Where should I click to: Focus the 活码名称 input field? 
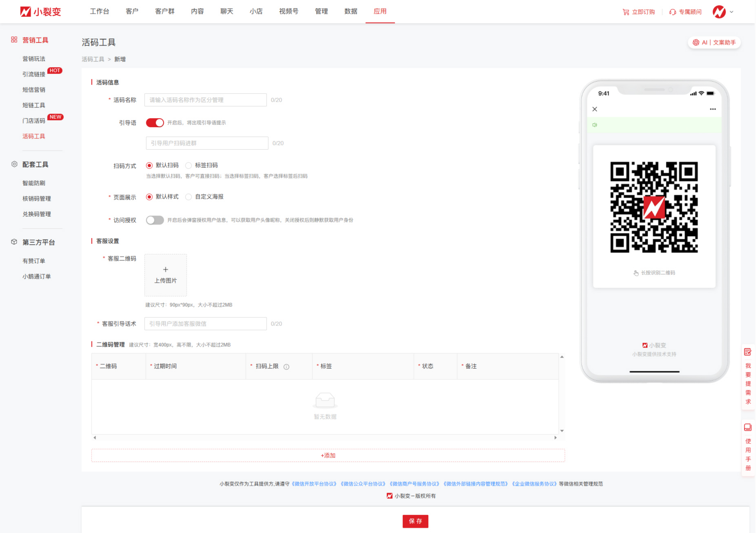coord(205,100)
